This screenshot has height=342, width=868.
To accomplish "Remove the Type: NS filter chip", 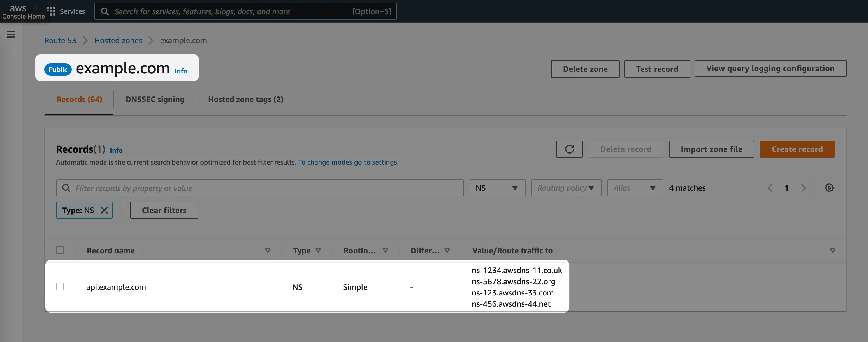I will point(104,210).
